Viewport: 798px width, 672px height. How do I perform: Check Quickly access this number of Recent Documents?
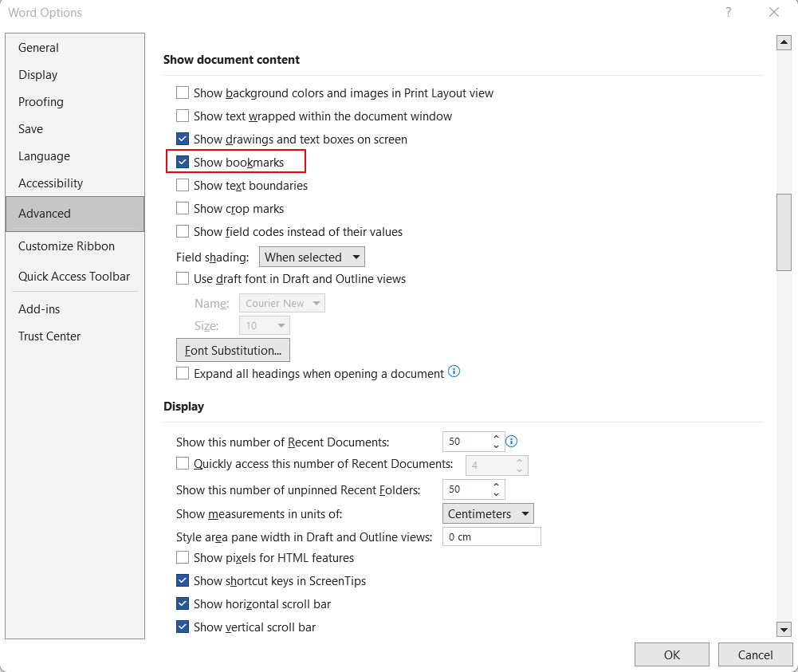(x=183, y=463)
